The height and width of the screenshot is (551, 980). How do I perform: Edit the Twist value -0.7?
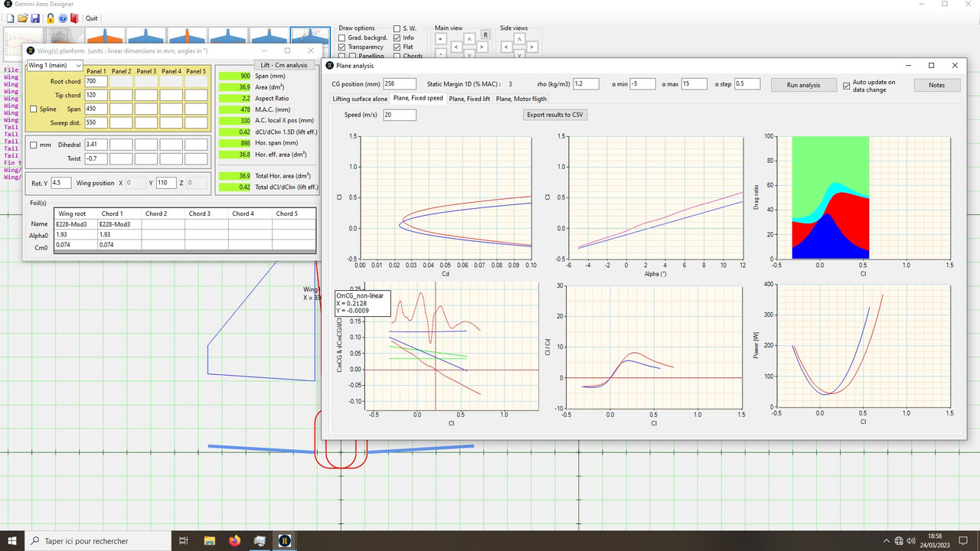(96, 158)
